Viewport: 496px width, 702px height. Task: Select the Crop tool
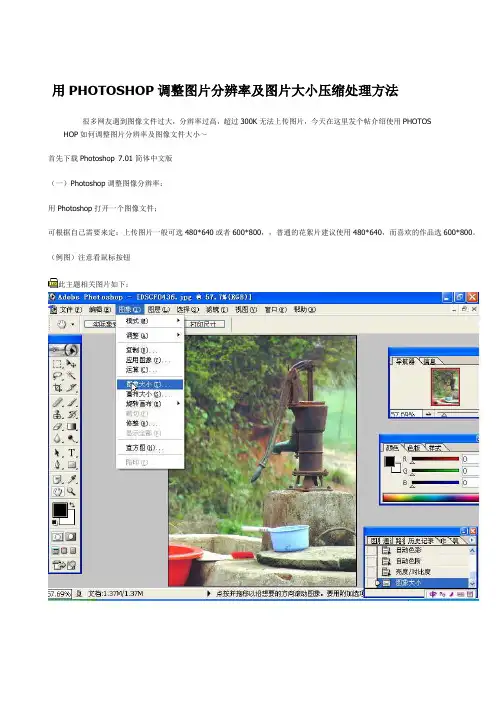click(58, 388)
